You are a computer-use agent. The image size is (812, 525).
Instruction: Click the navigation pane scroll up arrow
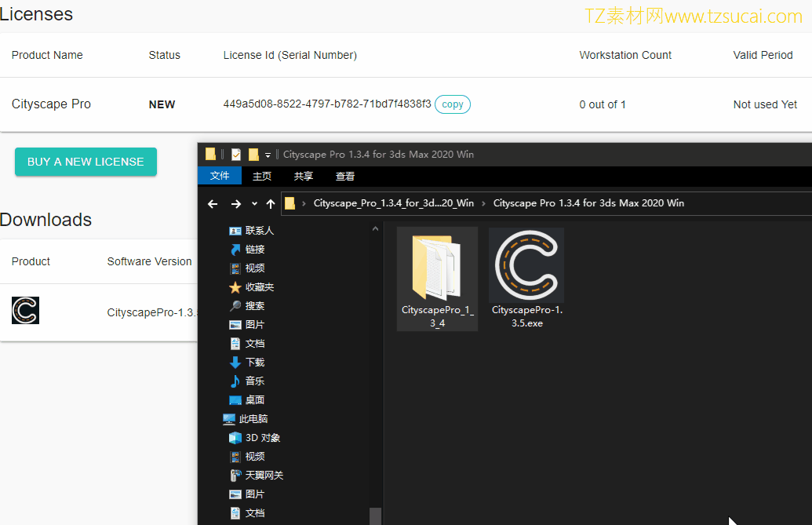coord(376,229)
